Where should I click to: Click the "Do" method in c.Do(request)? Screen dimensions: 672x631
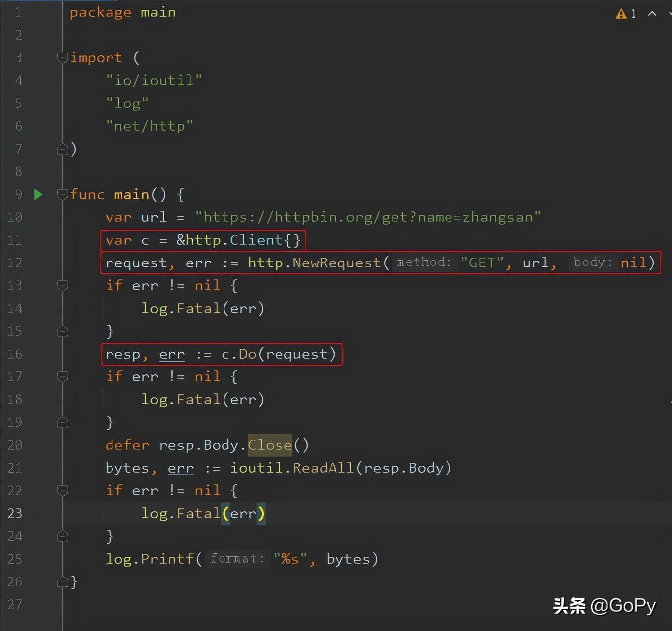point(248,354)
